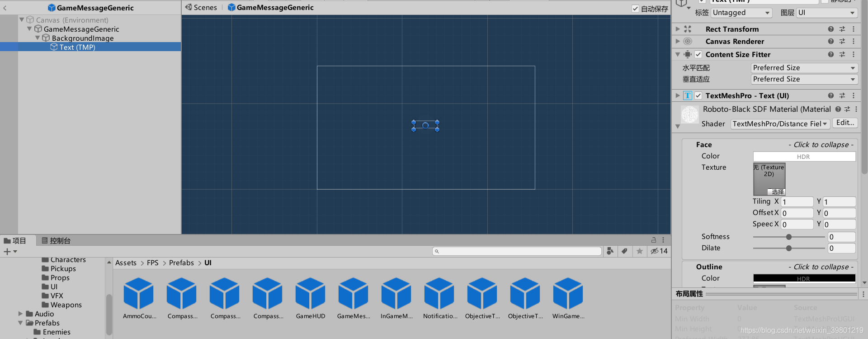868x339 pixels.
Task: Open the Face Color HDR swatch
Action: [x=804, y=156]
